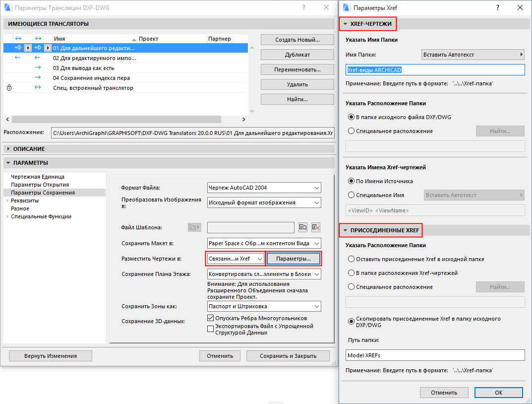Expand the Специальные Функции tree item
532x404 pixels.
[7, 216]
